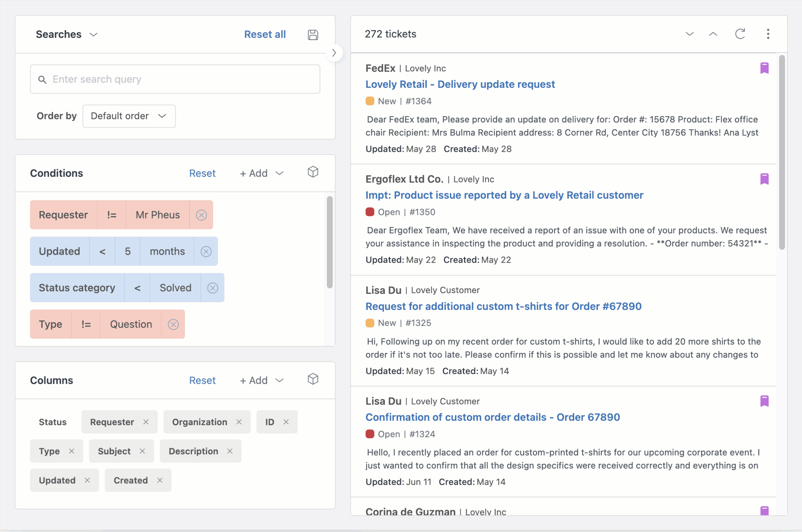Viewport: 802px width, 532px height.
Task: Toggle bookmark on Corina de Guzman ticket
Action: [764, 510]
